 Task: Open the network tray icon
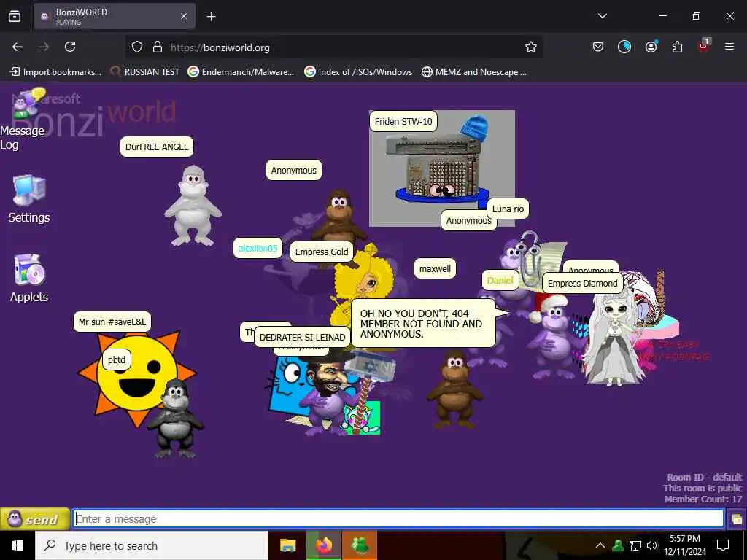click(635, 545)
